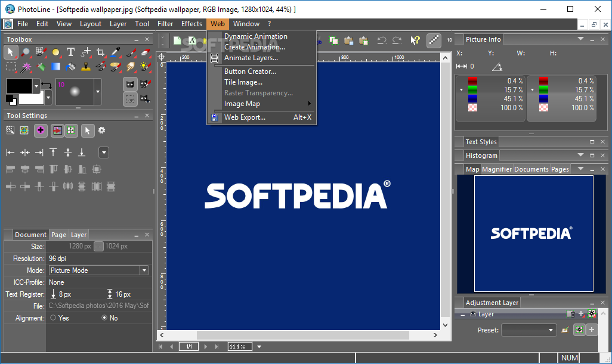The width and height of the screenshot is (612, 364).
Task: Click the white background color swatch
Action: click(32, 99)
